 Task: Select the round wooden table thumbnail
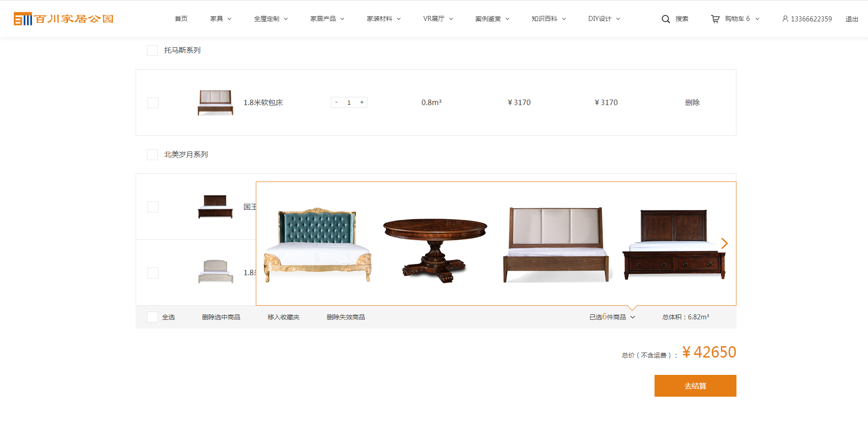(435, 249)
